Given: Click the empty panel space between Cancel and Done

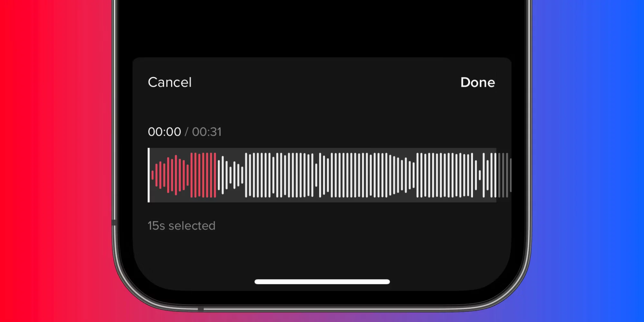Looking at the screenshot, I should pyautogui.click(x=325, y=82).
